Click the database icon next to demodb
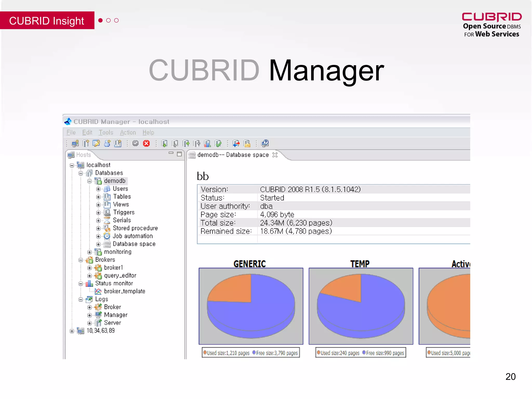 pyautogui.click(x=98, y=181)
